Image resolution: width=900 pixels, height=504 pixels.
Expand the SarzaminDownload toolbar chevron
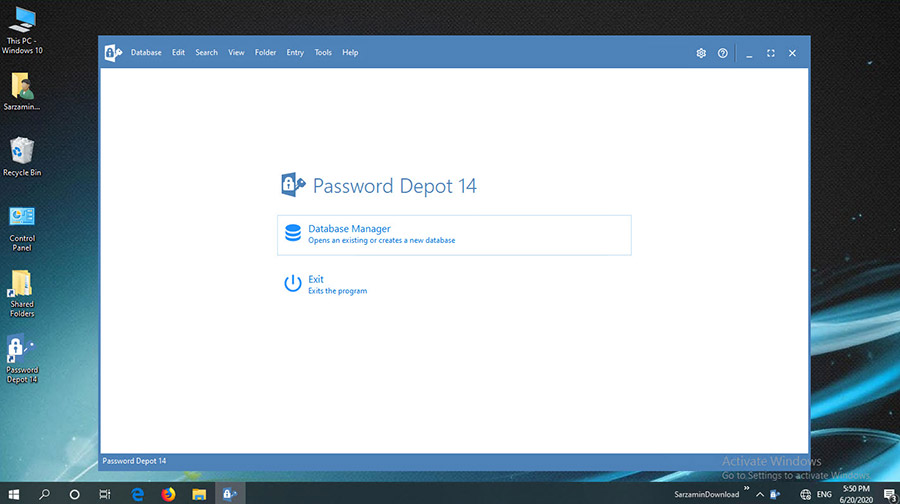pyautogui.click(x=747, y=489)
